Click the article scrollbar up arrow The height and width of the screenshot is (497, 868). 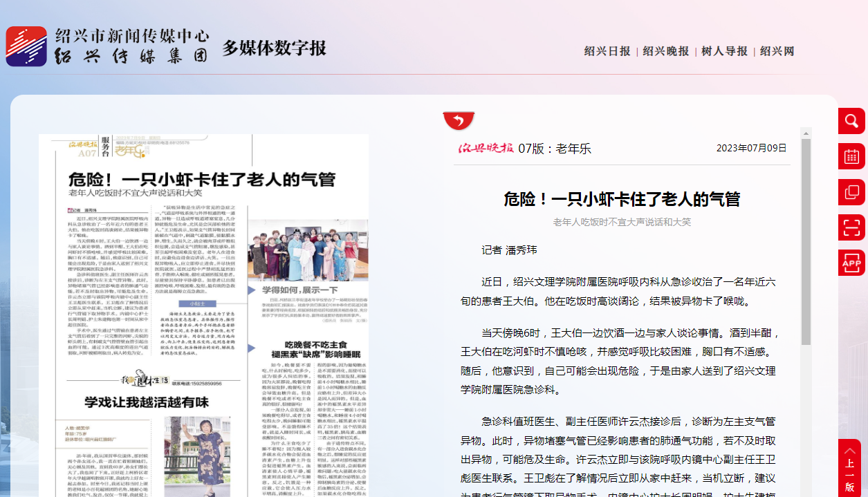coord(806,133)
